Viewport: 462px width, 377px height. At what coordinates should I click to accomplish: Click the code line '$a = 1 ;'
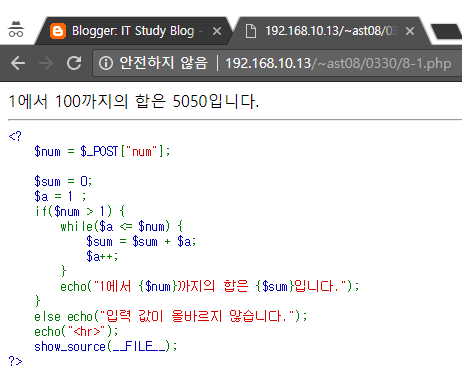point(60,196)
